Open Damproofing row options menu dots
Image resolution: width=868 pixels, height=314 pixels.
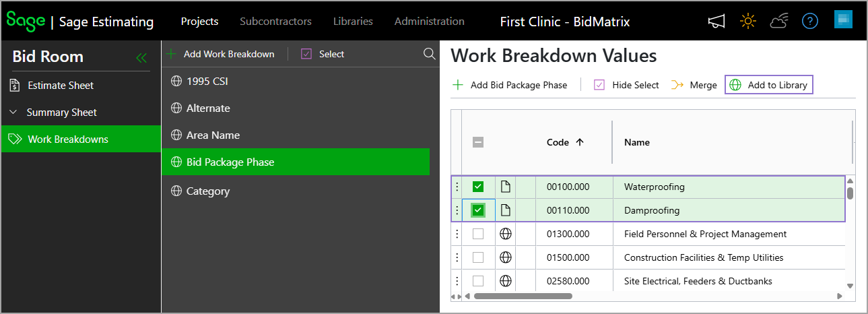click(x=457, y=210)
